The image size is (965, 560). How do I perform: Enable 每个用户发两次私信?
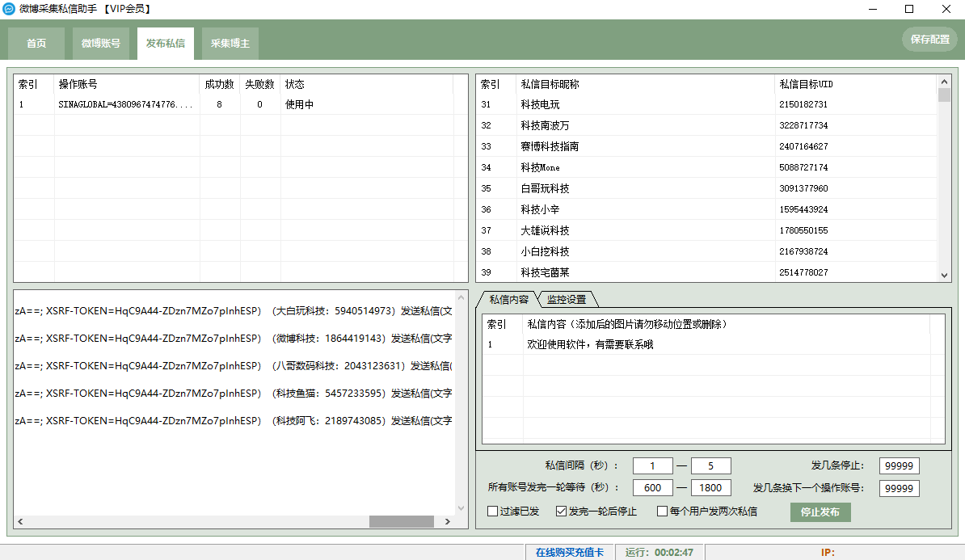coord(661,511)
